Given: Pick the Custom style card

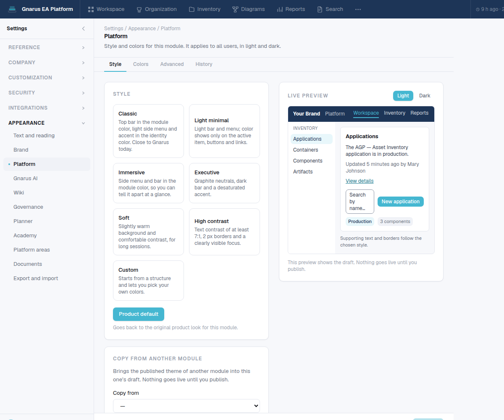Looking at the screenshot, I should coord(149,281).
